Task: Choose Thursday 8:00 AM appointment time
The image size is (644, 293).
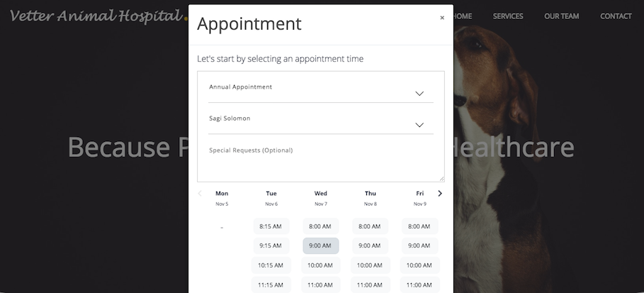Action: [370, 226]
